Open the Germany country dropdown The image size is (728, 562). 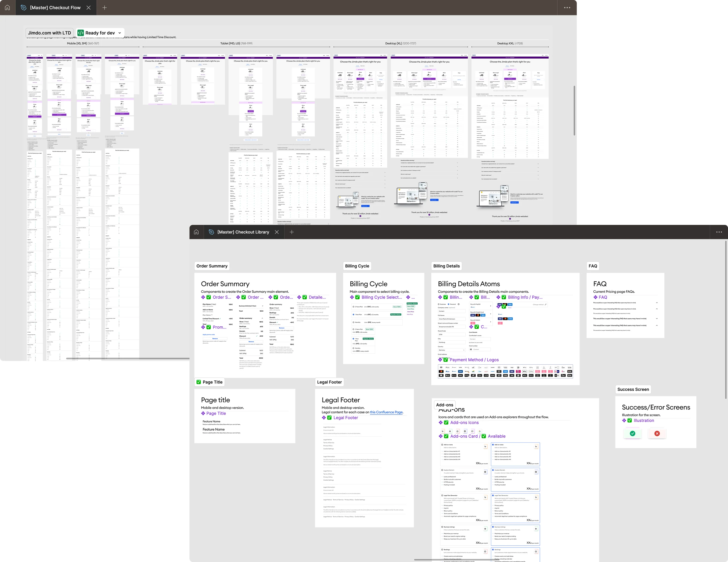pyautogui.click(x=452, y=350)
